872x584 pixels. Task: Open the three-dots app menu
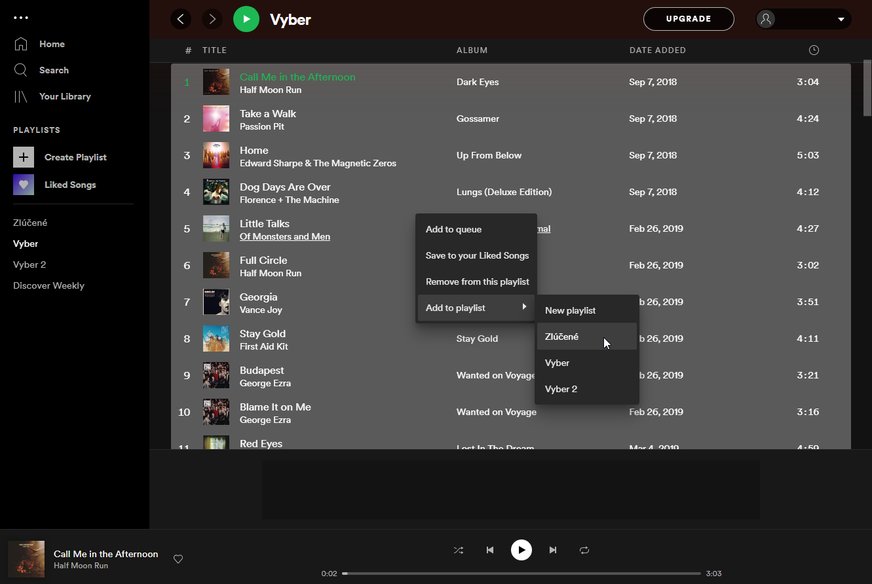pos(21,17)
